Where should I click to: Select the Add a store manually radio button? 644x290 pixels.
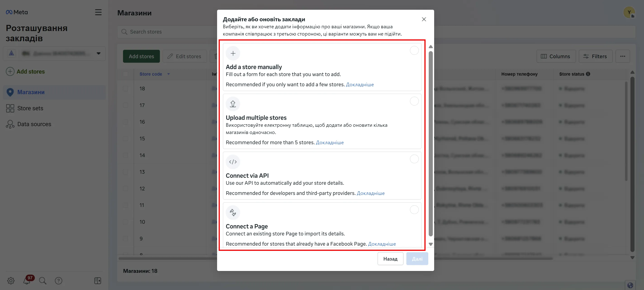[x=414, y=50]
